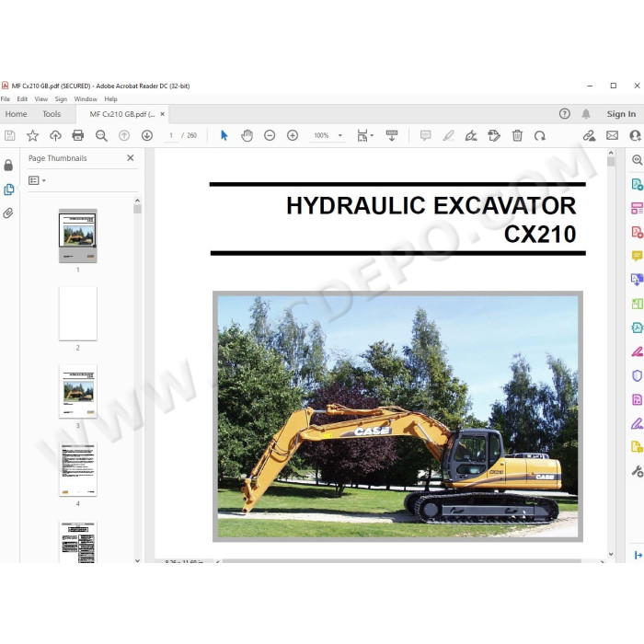Click the Delete trash icon
This screenshot has height=644, width=644.
point(517,135)
